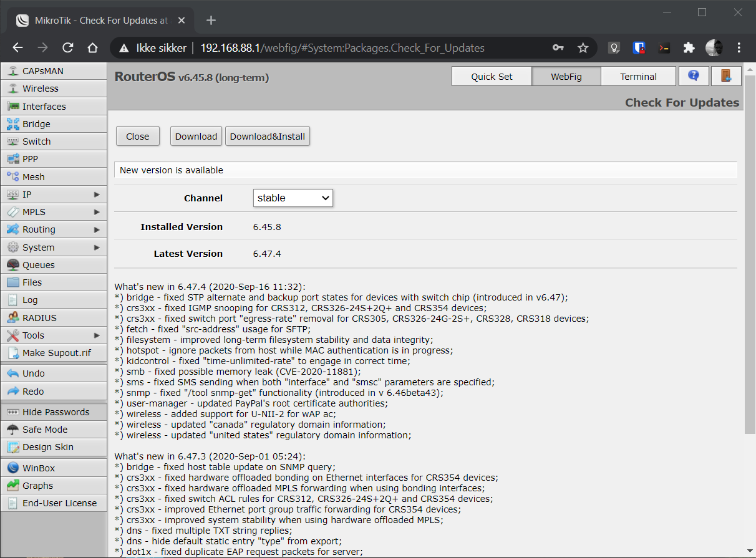Switch to the WebFig tab
This screenshot has width=756, height=558.
(x=566, y=76)
